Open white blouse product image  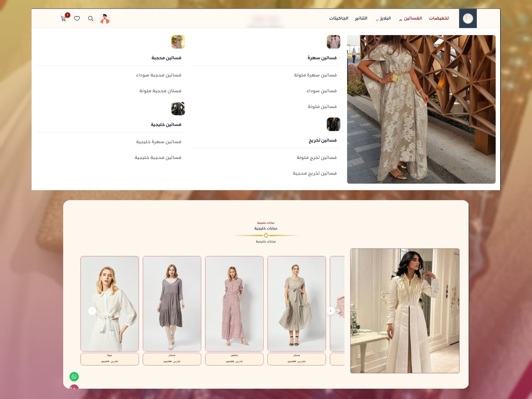tap(110, 304)
